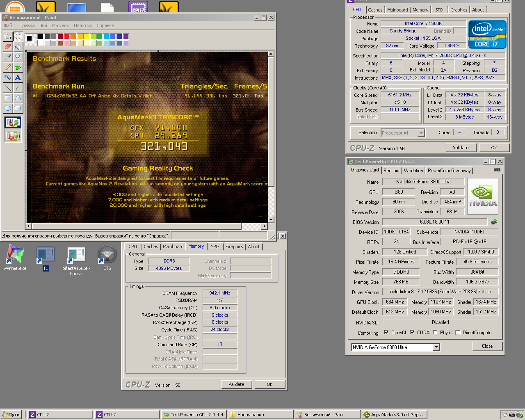The height and width of the screenshot is (420, 525).
Task: Select the ET6 desktop shortcut
Action: point(107,258)
